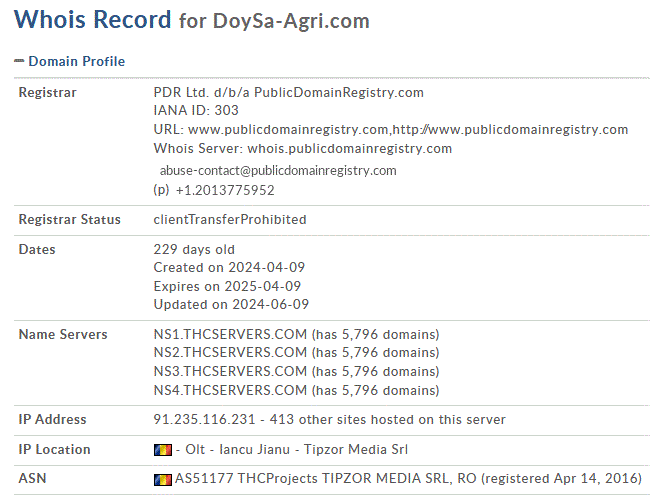Screen dimensions: 651x500
Task: Click Olt - Iancu Jianu - Tipzor Media Srl
Action: pos(296,449)
